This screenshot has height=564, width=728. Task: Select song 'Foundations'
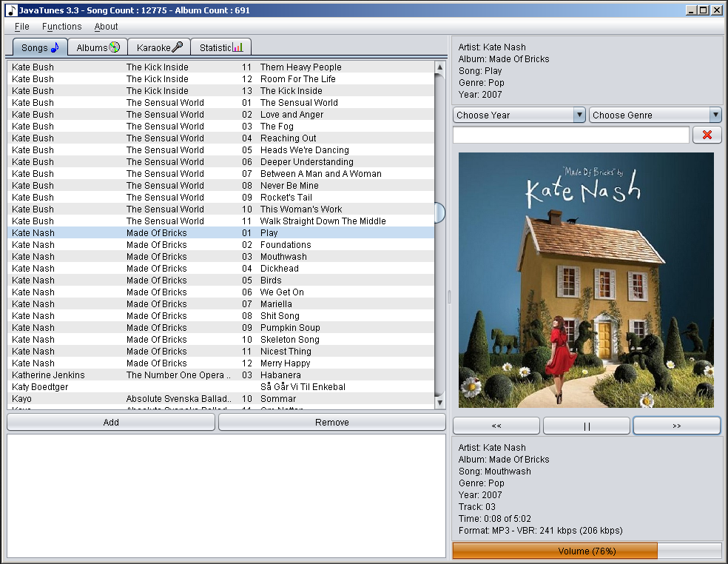click(x=221, y=245)
